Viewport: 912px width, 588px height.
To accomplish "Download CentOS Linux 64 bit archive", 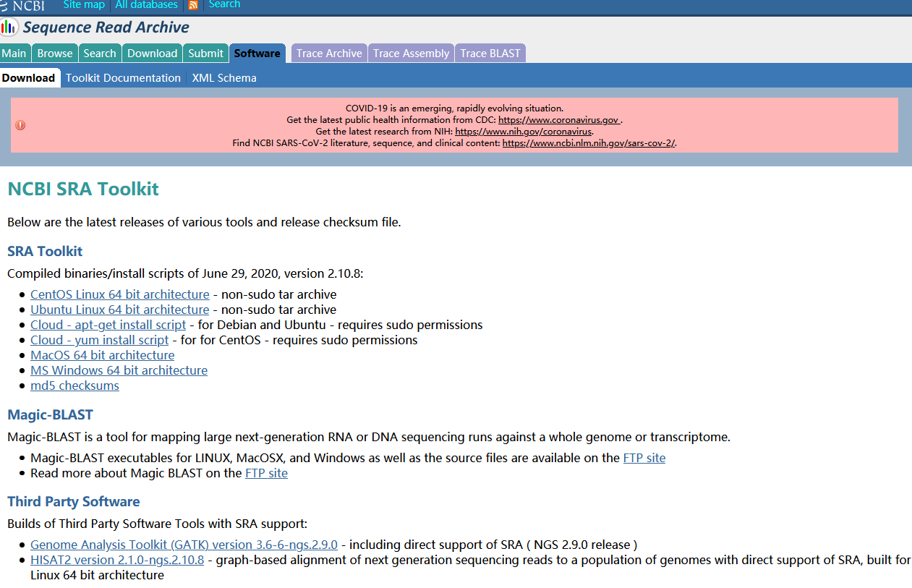I will 119,294.
